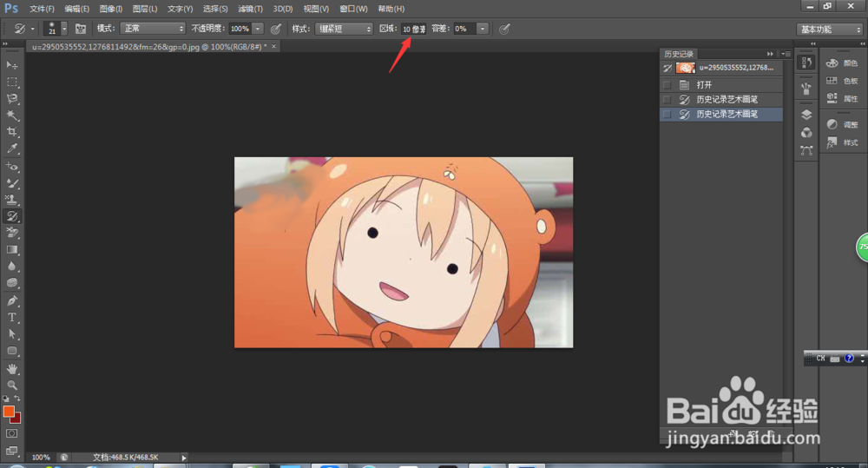Open the 容差 tolerance dropdown arrow
Image resolution: width=868 pixels, height=468 pixels.
pos(483,29)
